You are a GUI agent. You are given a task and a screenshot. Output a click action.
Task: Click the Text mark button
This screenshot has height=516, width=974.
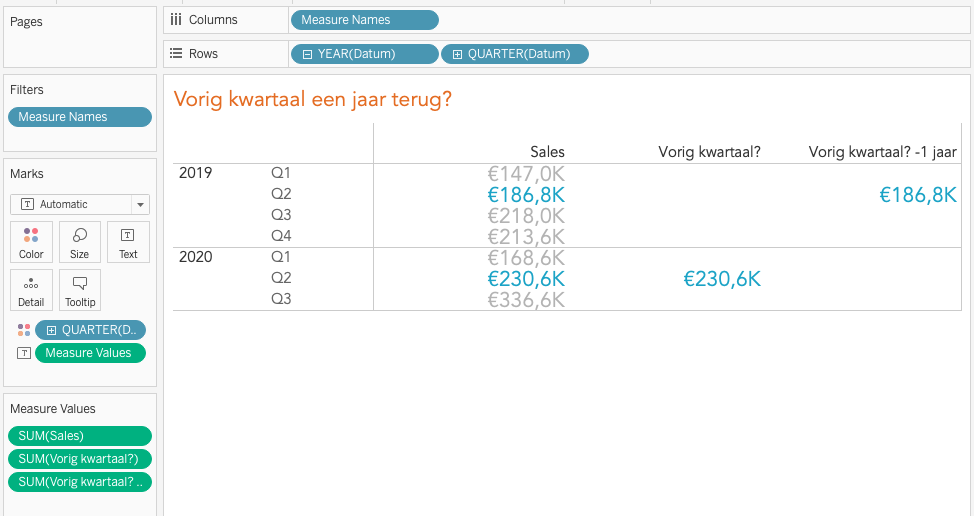pos(128,241)
